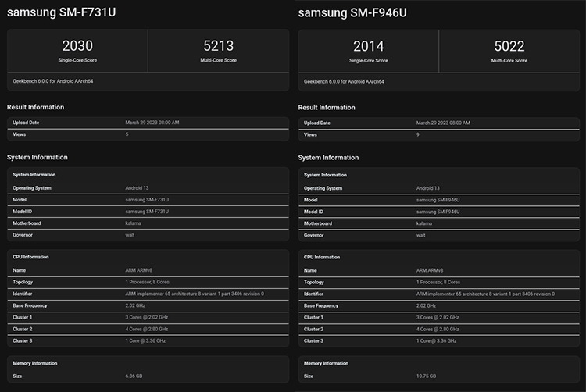Select the Upload Date value in SM-F946U panel
Image resolution: width=586 pixels, height=392 pixels.
pyautogui.click(x=443, y=123)
